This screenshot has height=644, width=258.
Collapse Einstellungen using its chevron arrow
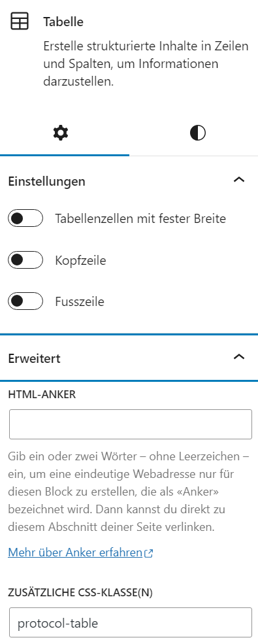(238, 180)
